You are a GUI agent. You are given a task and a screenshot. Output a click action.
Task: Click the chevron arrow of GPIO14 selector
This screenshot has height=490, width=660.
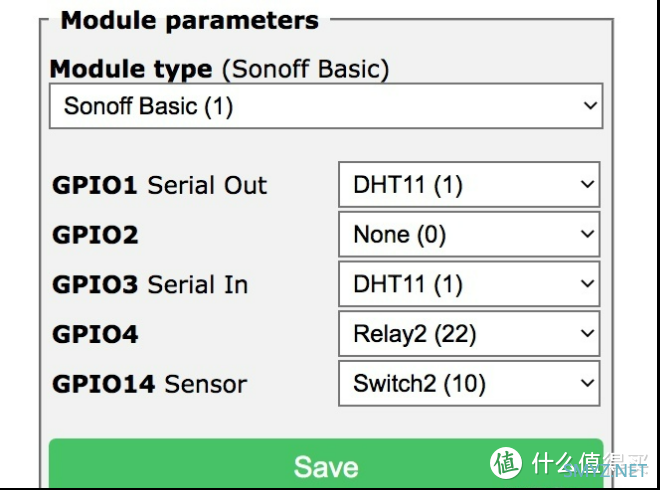[587, 383]
